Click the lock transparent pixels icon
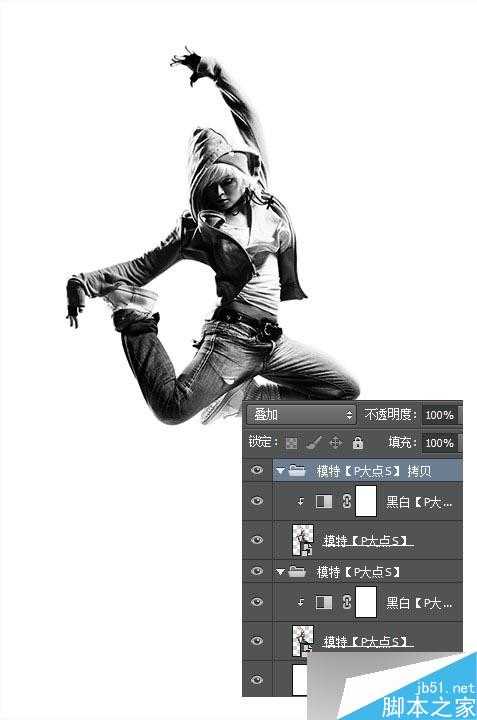The width and height of the screenshot is (477, 720). [x=291, y=443]
